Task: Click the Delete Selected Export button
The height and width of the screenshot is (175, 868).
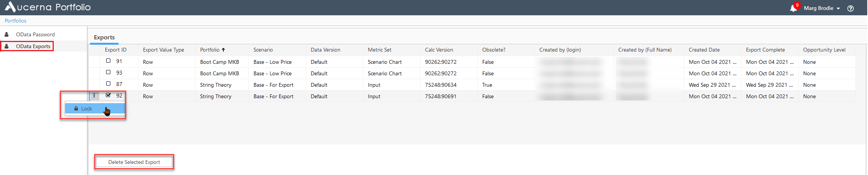Action: coord(134,162)
